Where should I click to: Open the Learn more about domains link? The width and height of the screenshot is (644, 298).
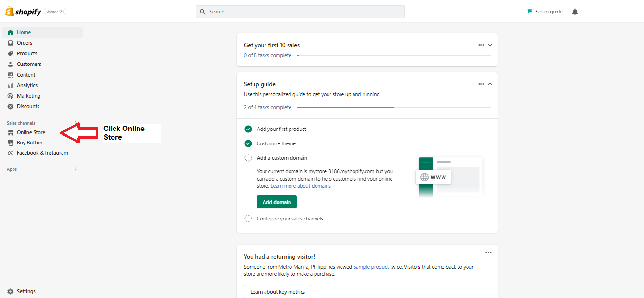pos(301,186)
